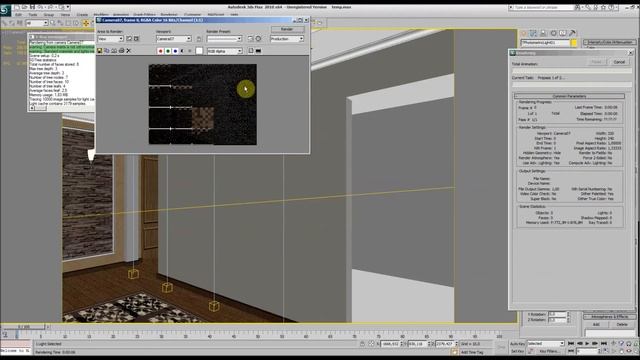Viewport: 640px width, 360px height.
Task: Open the Render Setup icon
Action: pos(250,39)
